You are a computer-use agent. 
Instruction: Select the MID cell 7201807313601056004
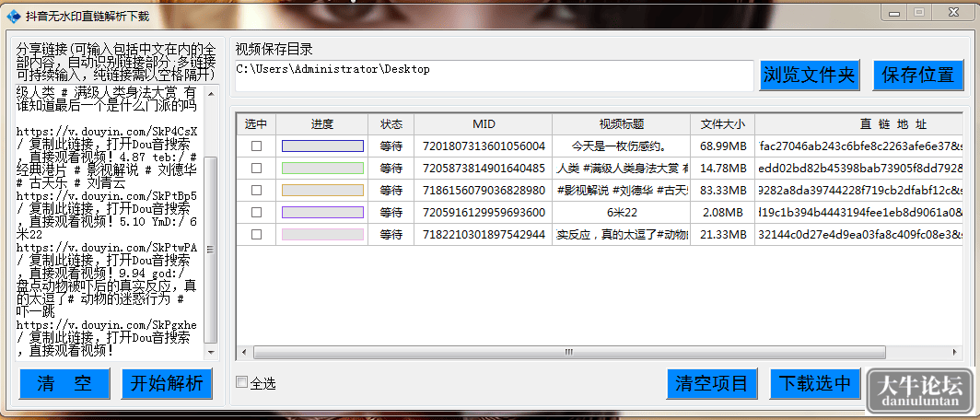coord(484,146)
